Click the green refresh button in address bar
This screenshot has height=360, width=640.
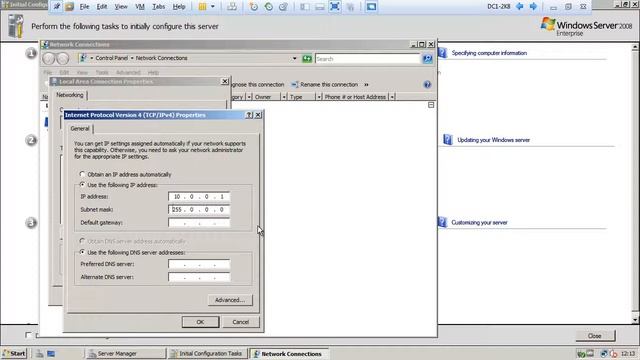pyautogui.click(x=307, y=59)
